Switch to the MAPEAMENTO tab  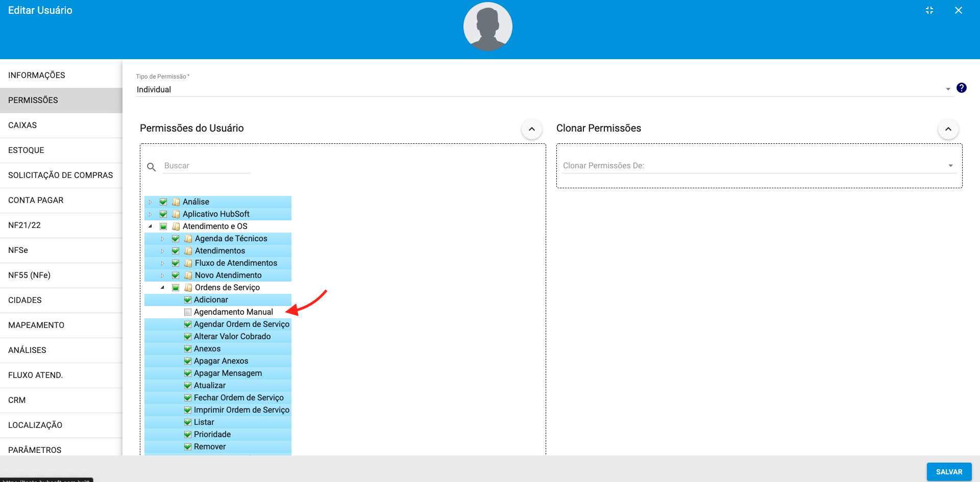(61, 325)
